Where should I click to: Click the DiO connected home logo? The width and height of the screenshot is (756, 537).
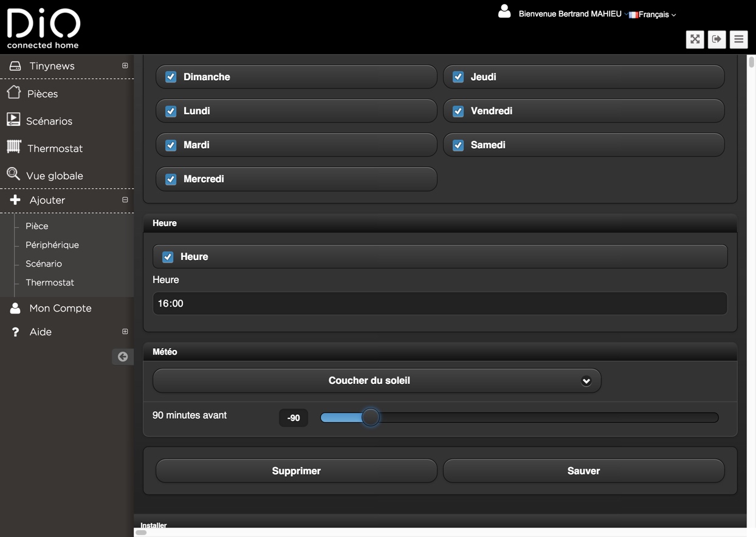43,28
